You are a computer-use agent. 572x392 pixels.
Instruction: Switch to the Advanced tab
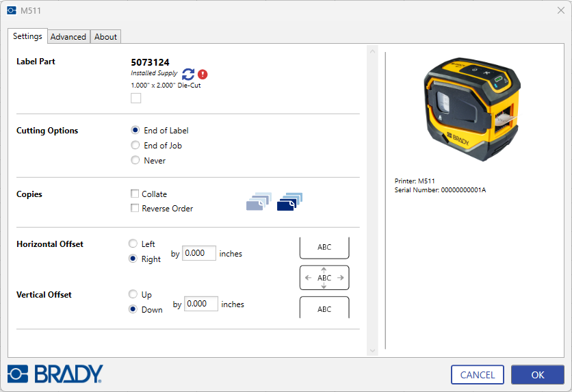(x=68, y=37)
